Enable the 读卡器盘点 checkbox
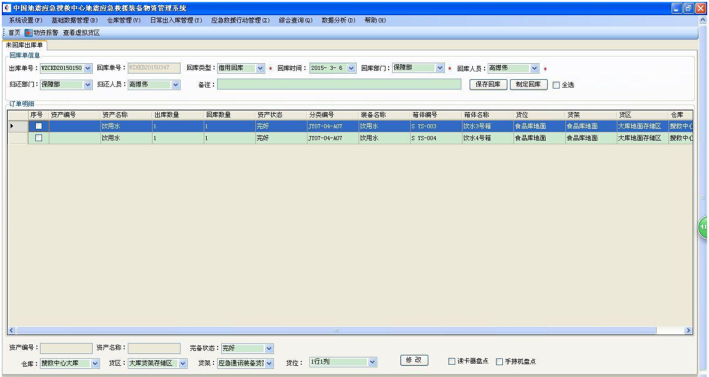This screenshot has height=377, width=709. coord(452,361)
